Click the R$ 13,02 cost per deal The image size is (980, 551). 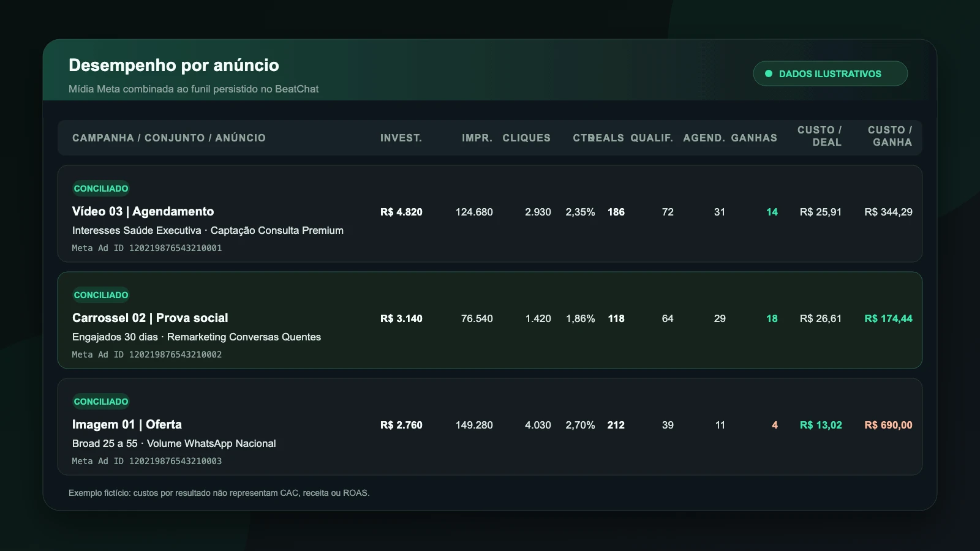coord(821,425)
